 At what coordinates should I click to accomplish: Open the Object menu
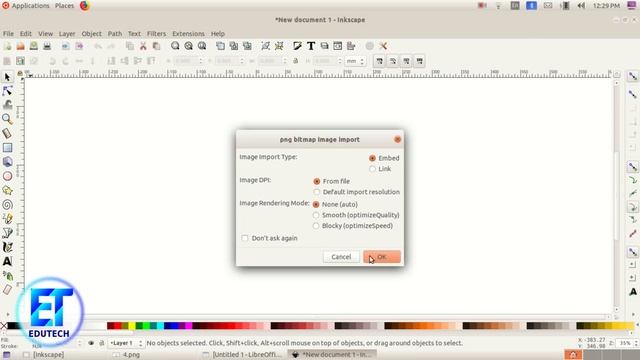click(x=91, y=33)
